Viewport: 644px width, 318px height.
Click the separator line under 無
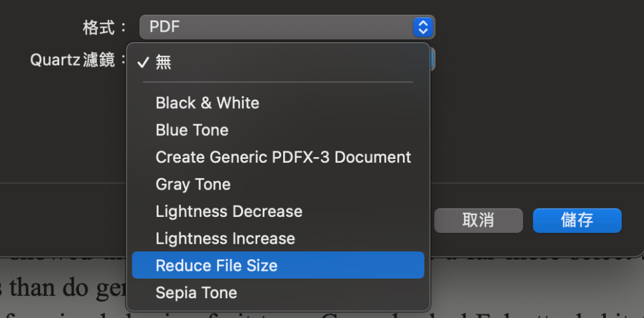278,82
